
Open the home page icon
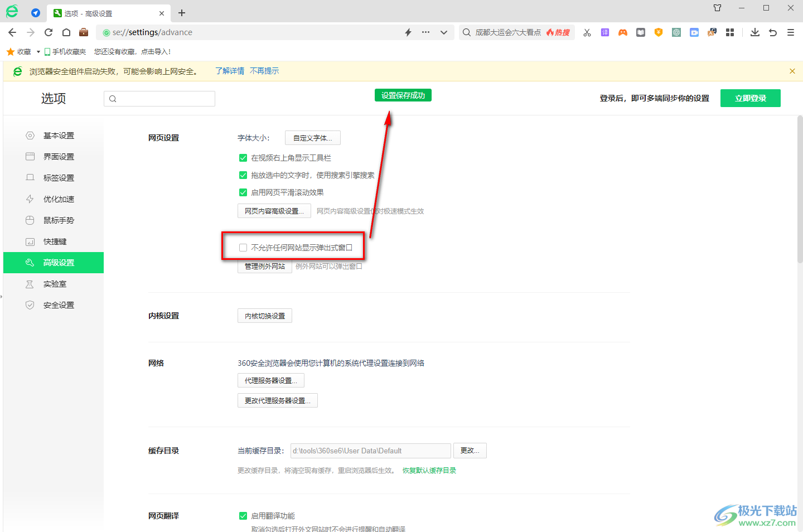pos(66,32)
